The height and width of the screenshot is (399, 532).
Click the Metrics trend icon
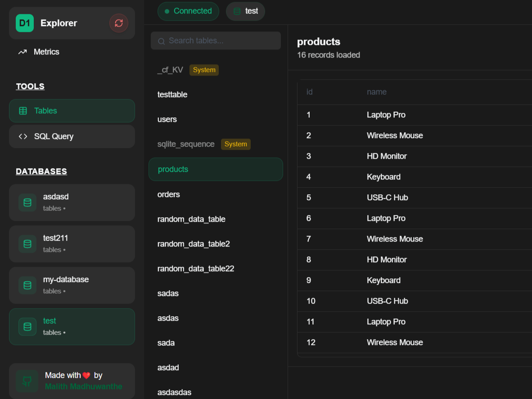click(x=23, y=52)
